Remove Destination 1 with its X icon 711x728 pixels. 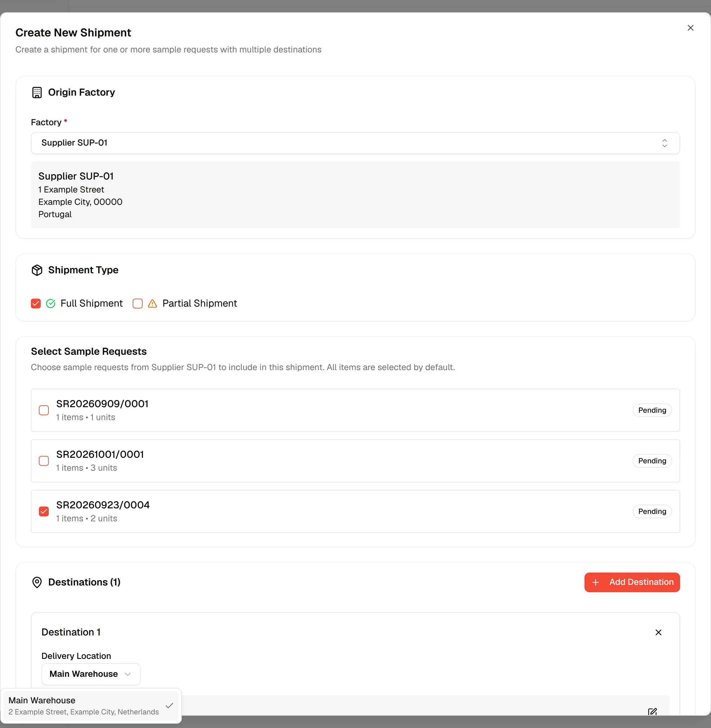tap(658, 632)
